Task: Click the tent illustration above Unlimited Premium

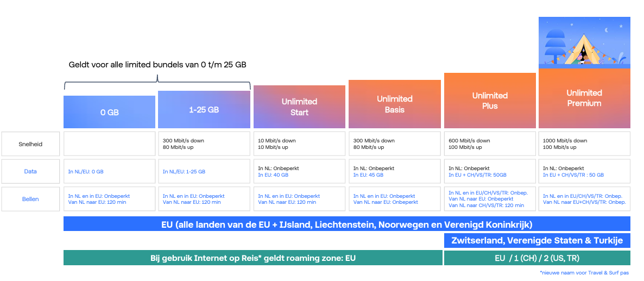Action: pos(584,42)
